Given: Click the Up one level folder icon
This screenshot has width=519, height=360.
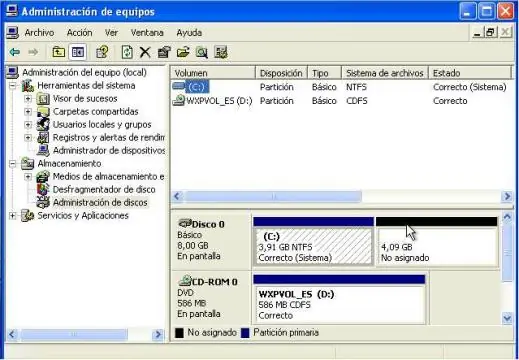Looking at the screenshot, I should 59,52.
